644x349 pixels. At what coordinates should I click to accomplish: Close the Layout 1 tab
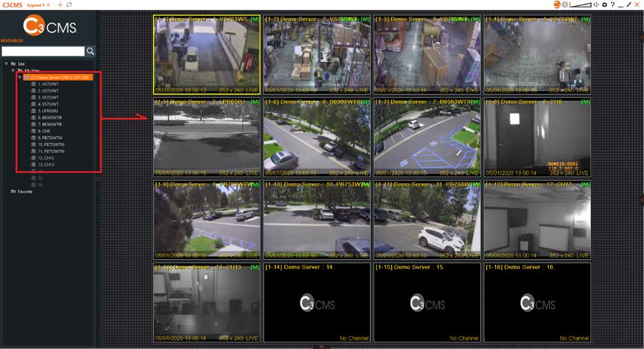click(x=48, y=5)
